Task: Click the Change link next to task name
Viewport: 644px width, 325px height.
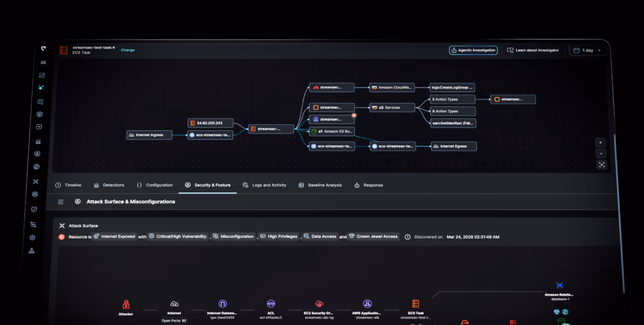Action: [x=128, y=50]
